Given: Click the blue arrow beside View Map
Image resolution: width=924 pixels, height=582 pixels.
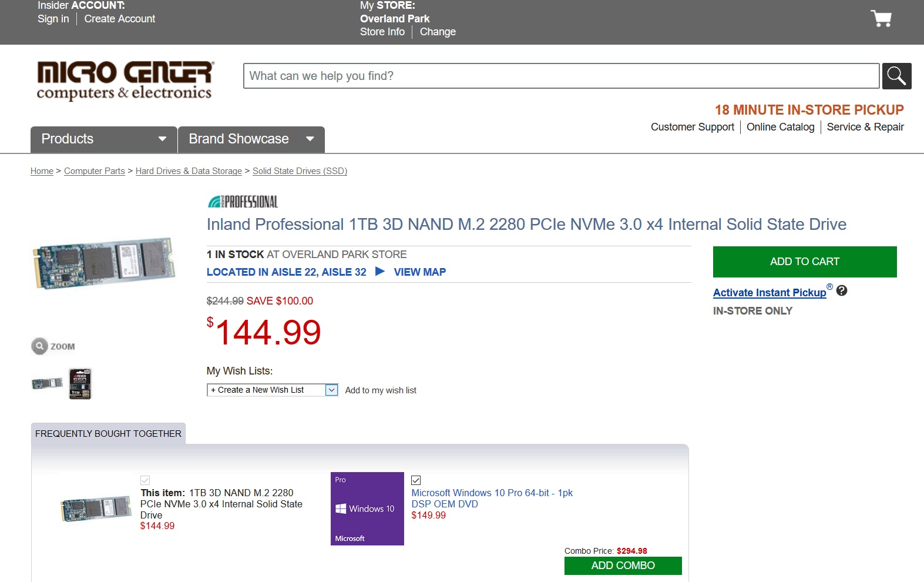Looking at the screenshot, I should click(x=380, y=272).
